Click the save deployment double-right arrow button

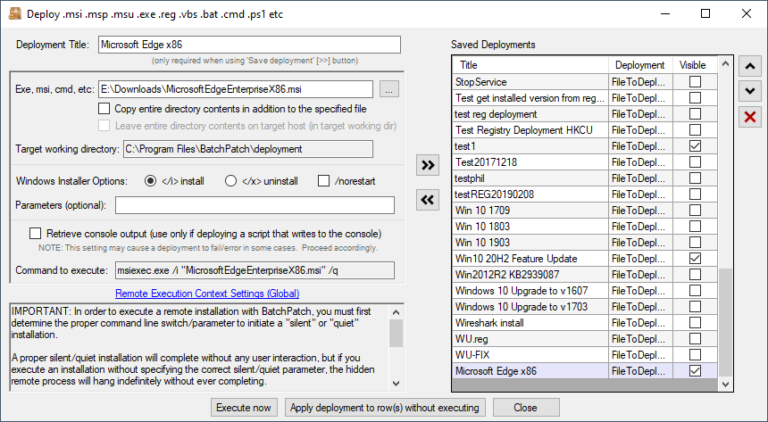[427, 164]
